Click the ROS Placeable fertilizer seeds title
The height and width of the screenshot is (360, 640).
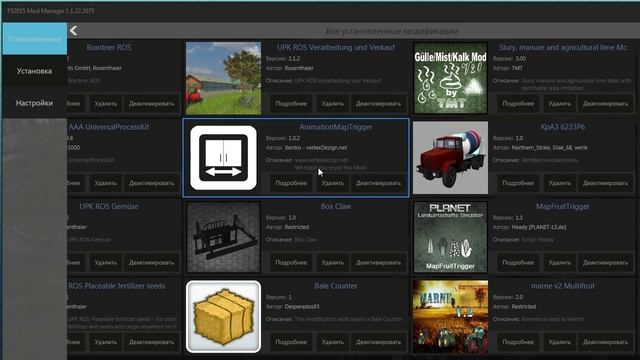click(117, 286)
